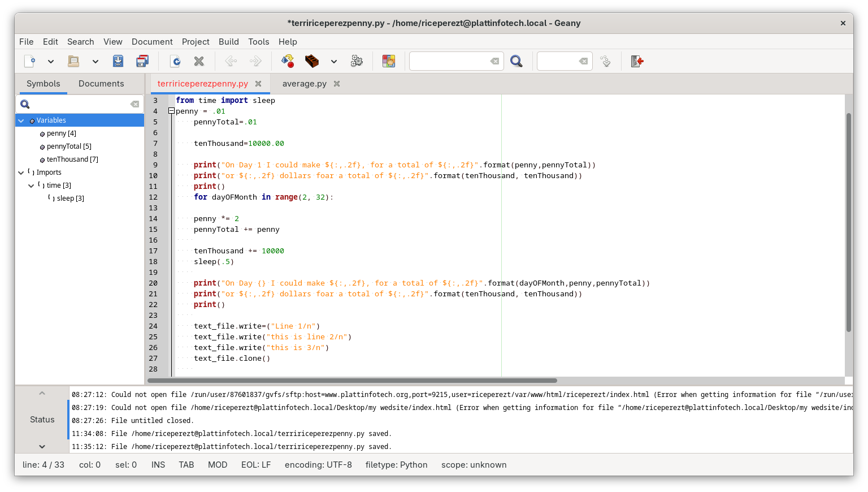
Task: Navigate forward a location
Action: pos(255,61)
